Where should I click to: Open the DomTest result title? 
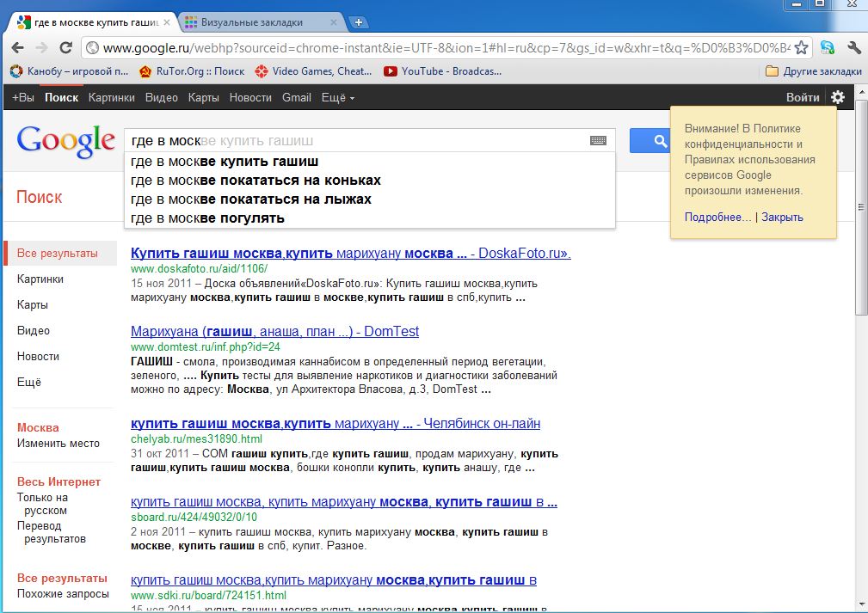pos(274,331)
